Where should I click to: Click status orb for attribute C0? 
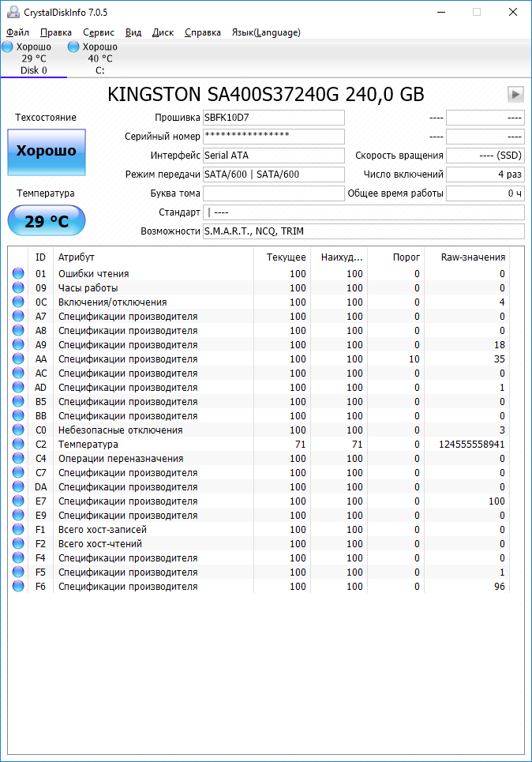coord(18,430)
